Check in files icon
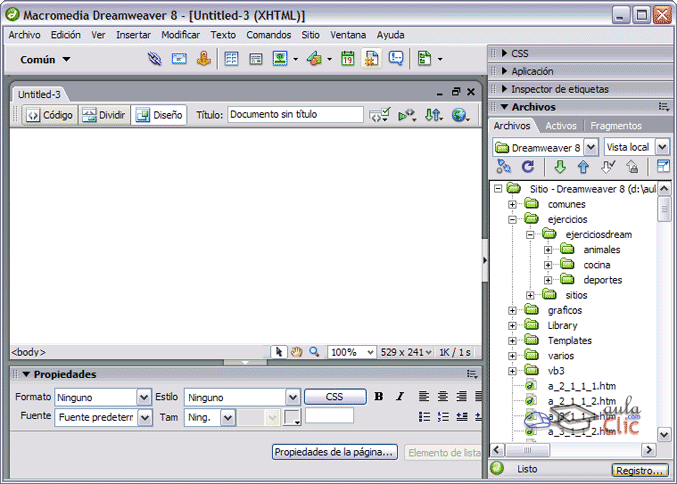Viewport: 677px width, 484px height. pos(632,167)
